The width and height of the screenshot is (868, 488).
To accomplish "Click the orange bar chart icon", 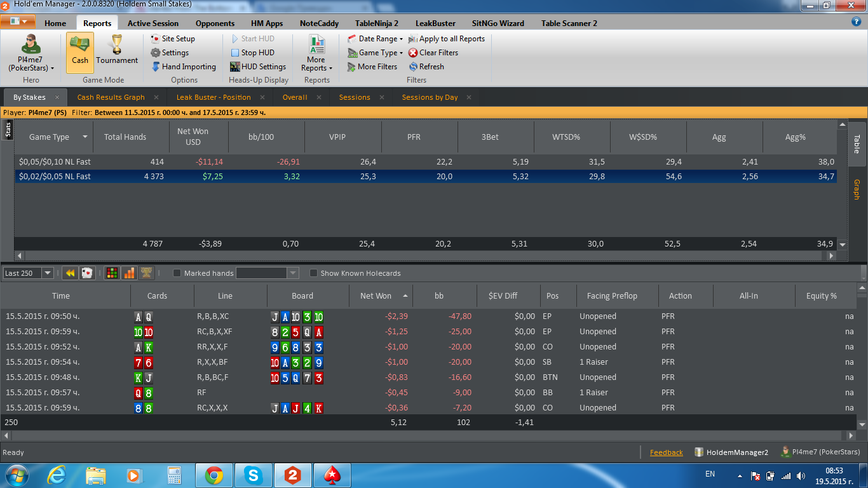I will point(129,273).
